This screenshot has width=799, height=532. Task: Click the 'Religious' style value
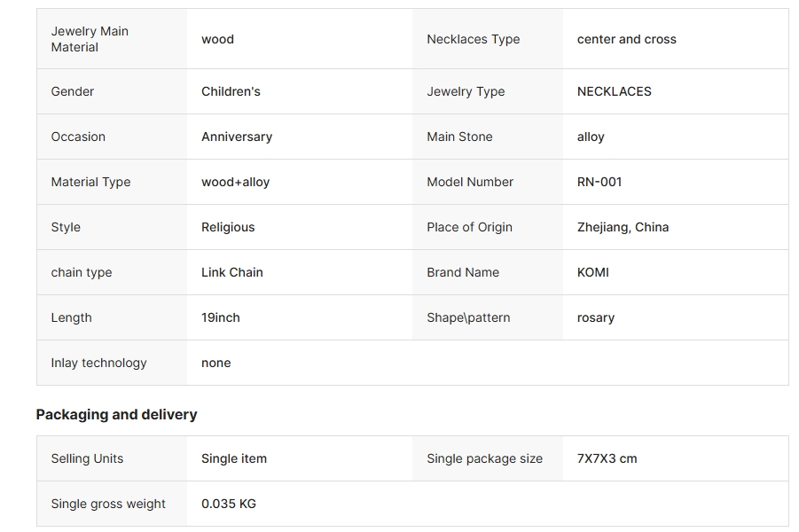click(228, 227)
